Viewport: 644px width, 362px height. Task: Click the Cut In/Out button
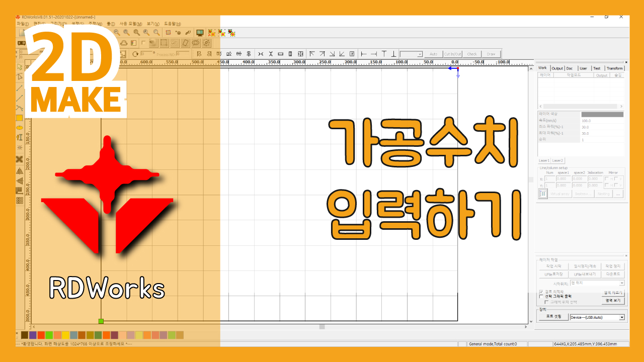453,54
